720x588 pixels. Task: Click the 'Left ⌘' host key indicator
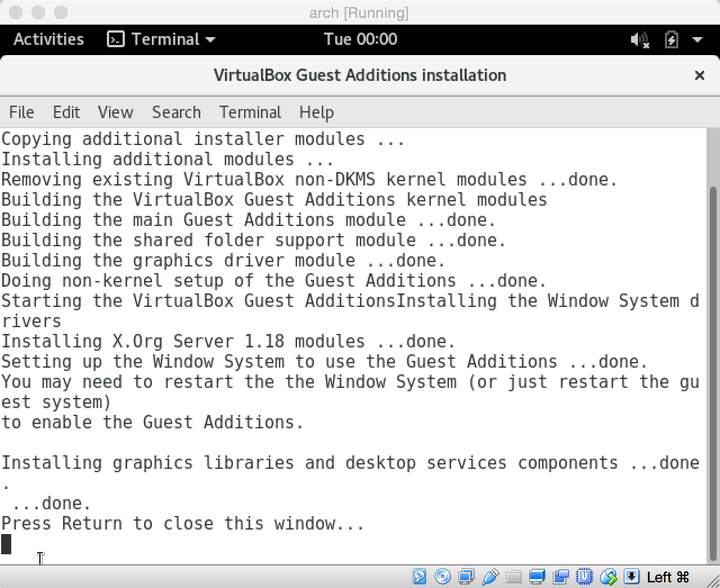668,577
